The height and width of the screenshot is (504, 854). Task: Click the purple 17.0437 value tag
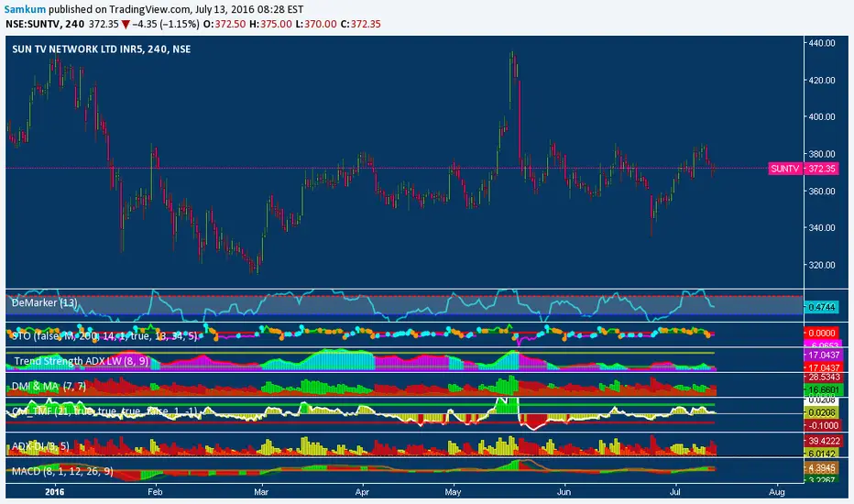coord(824,356)
